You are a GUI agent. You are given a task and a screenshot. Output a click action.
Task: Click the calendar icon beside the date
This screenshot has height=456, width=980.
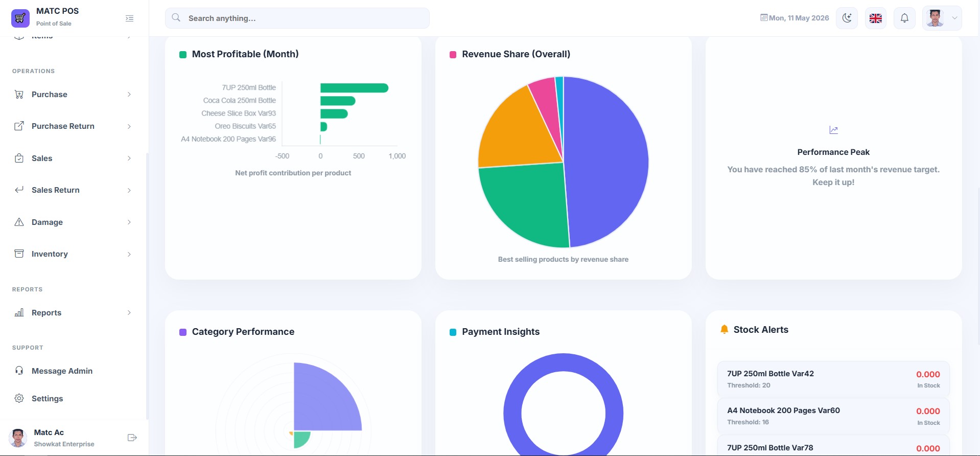click(764, 17)
